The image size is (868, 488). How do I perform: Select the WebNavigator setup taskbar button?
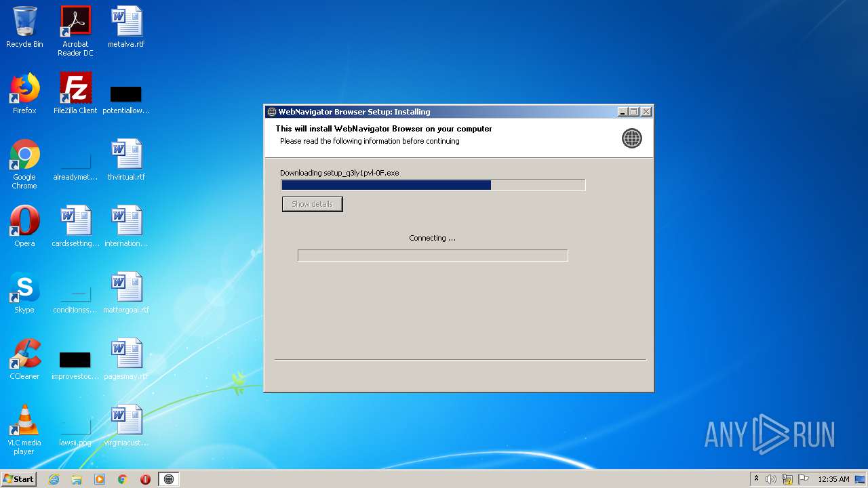click(x=169, y=479)
